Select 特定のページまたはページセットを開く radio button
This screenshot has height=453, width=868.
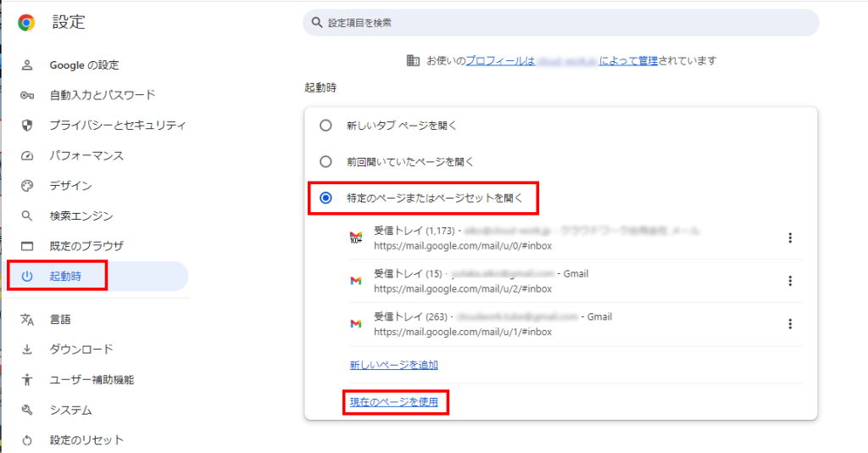coord(325,198)
